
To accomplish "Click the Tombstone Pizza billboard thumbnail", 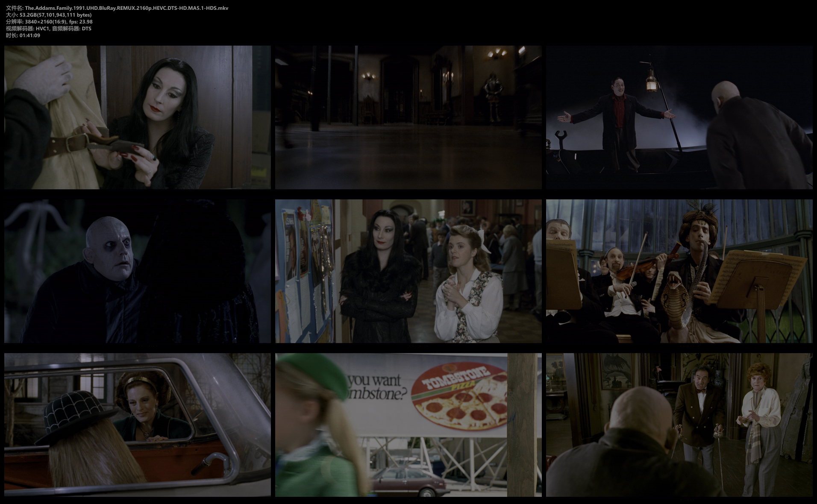I will coord(408,425).
